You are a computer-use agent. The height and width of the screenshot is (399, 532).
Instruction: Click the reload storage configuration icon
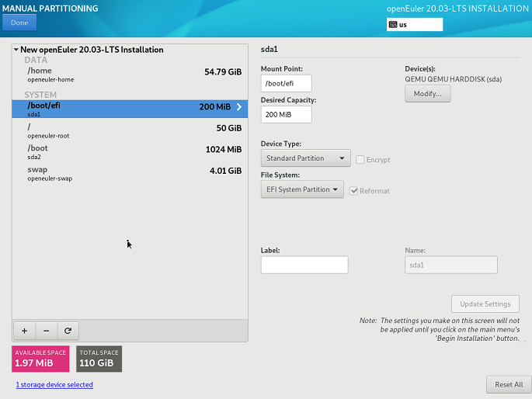[68, 331]
